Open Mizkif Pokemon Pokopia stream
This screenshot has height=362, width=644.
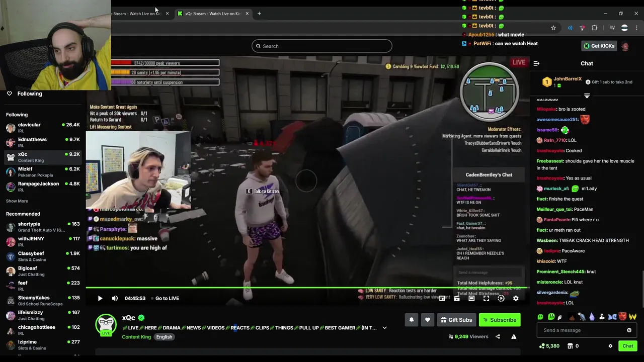point(43,172)
